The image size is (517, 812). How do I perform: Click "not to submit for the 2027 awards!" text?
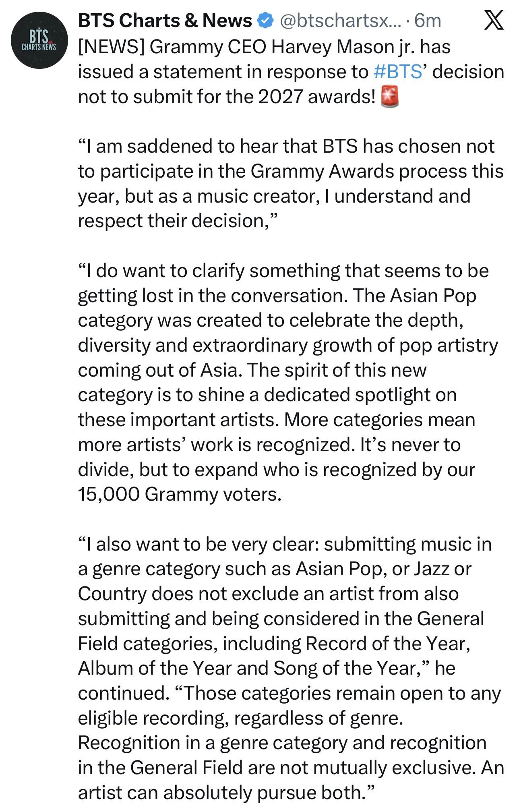(227, 97)
